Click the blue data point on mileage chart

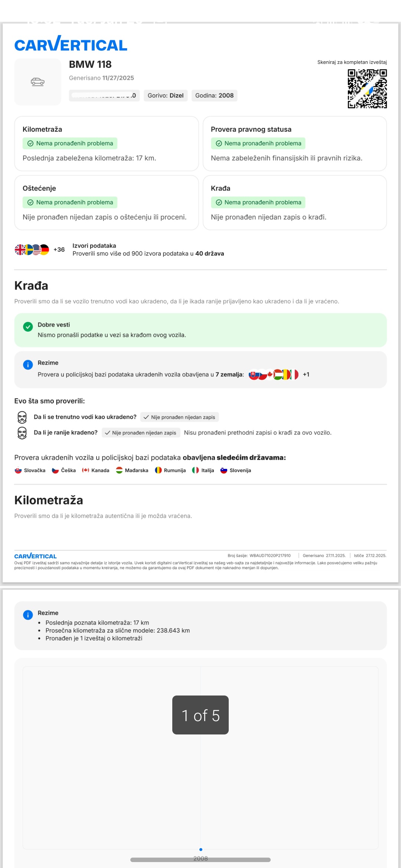tap(201, 849)
